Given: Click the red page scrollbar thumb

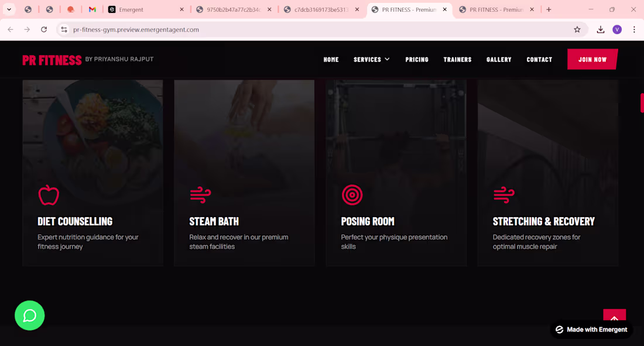Looking at the screenshot, I should pos(642,102).
